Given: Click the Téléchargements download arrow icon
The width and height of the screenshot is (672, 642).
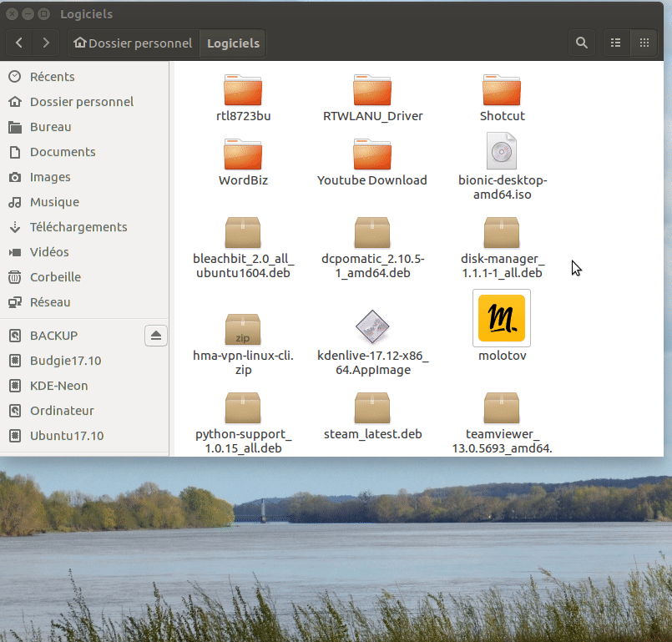Looking at the screenshot, I should (x=15, y=227).
